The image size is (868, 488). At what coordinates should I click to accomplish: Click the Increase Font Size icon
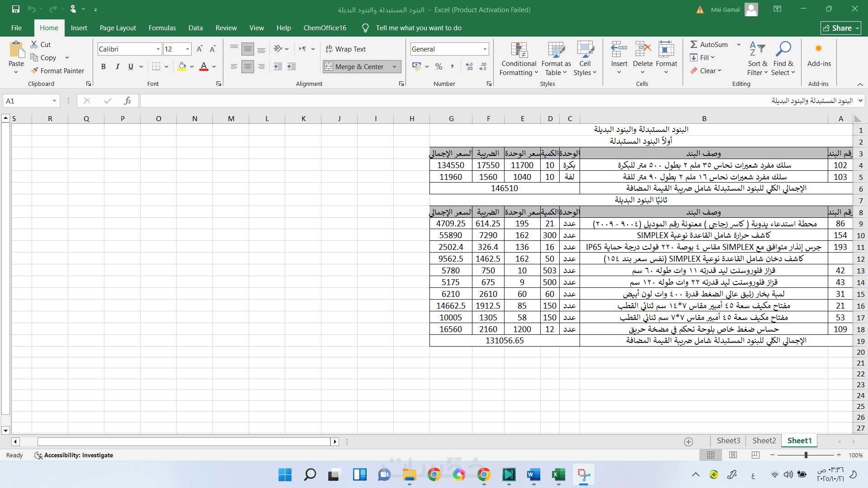point(199,49)
